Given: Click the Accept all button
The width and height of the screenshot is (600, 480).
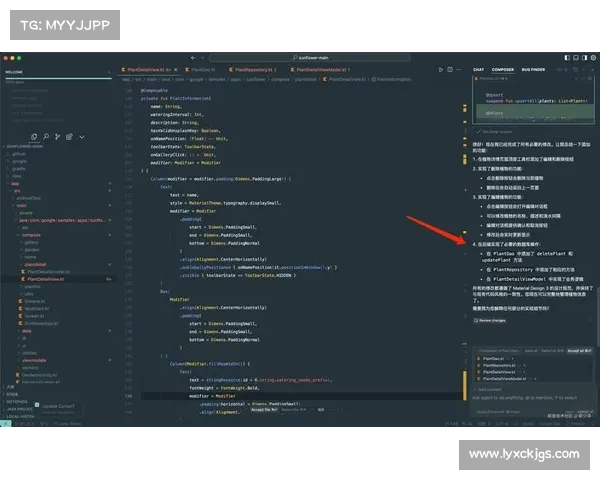Looking at the screenshot, I should click(579, 350).
